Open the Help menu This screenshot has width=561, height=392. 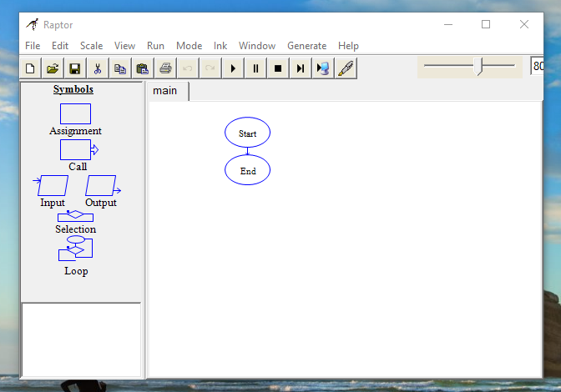coord(348,46)
